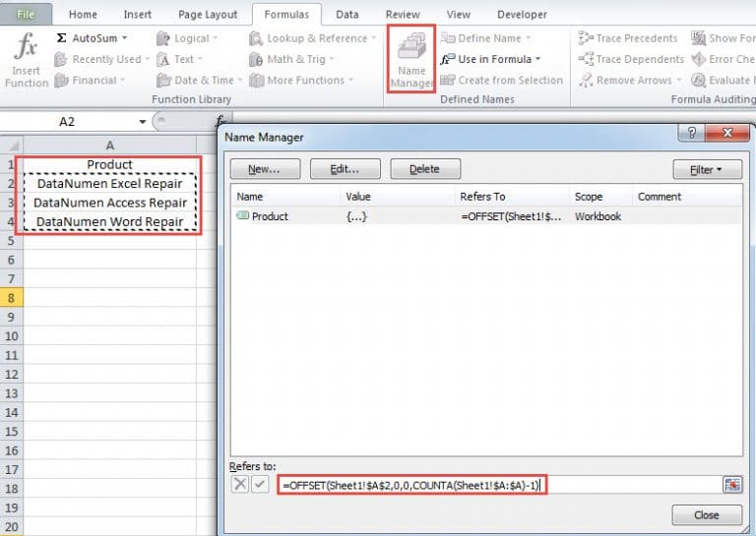Switch to the Insert tab
The height and width of the screenshot is (536, 756).
pos(138,15)
